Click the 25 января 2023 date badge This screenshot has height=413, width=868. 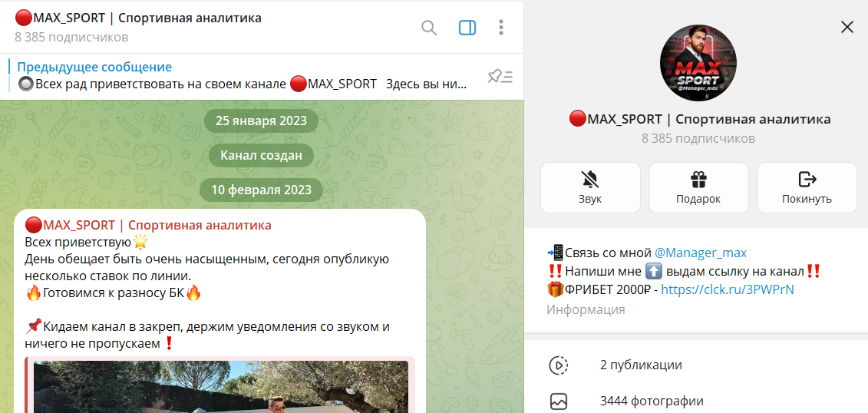point(261,121)
